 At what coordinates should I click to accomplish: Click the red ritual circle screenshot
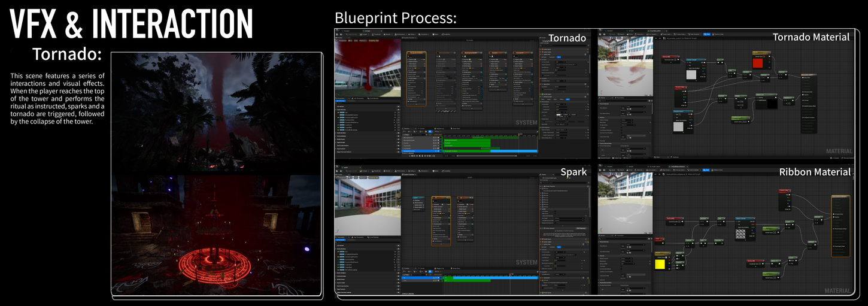pyautogui.click(x=216, y=234)
